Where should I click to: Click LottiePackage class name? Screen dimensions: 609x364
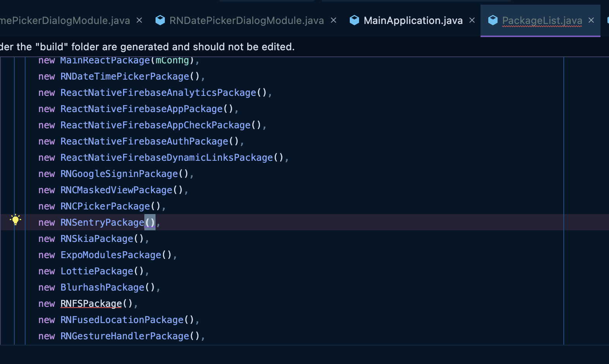[x=97, y=271]
